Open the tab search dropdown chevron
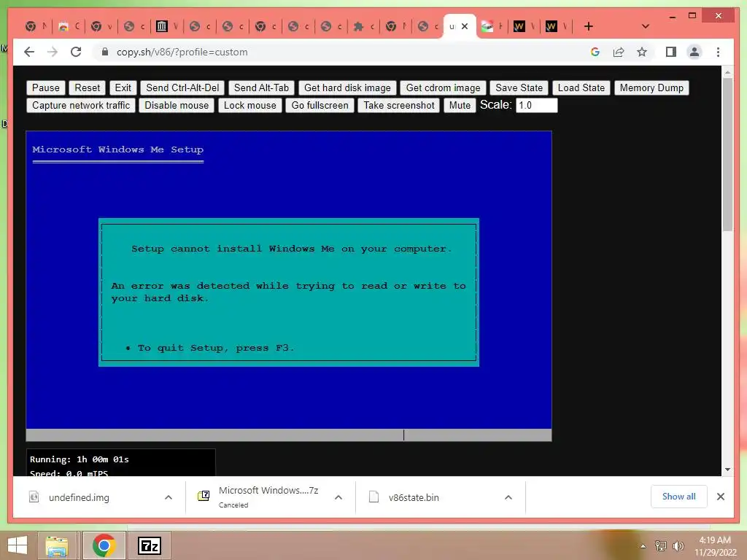This screenshot has height=560, width=747. tap(645, 26)
